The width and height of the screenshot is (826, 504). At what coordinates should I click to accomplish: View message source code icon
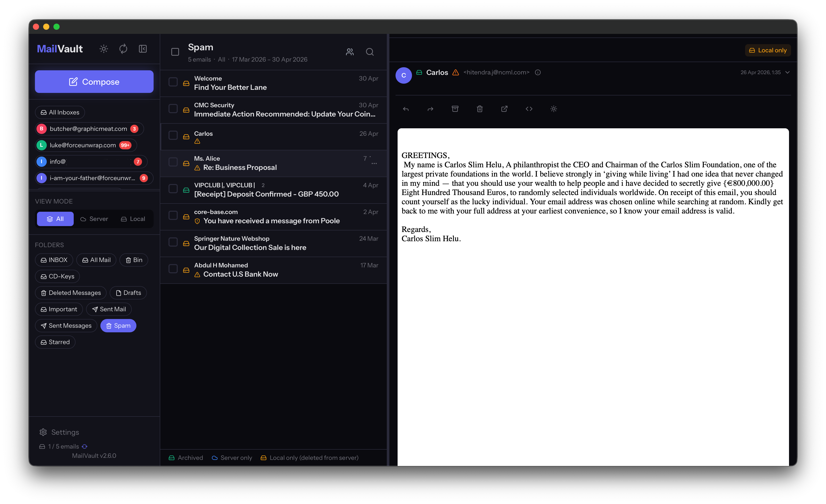pos(529,109)
